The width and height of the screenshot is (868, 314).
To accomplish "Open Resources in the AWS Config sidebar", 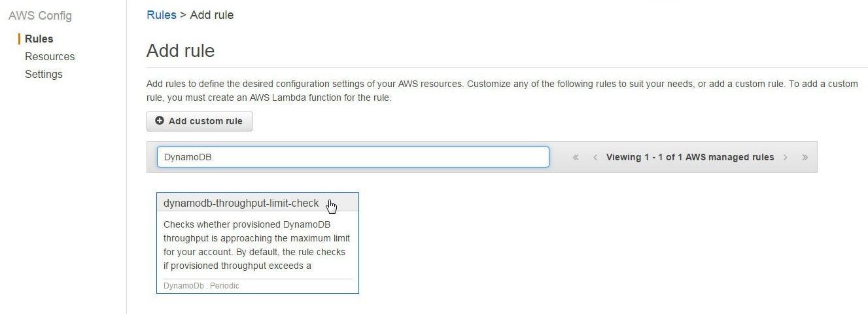I will tap(50, 56).
